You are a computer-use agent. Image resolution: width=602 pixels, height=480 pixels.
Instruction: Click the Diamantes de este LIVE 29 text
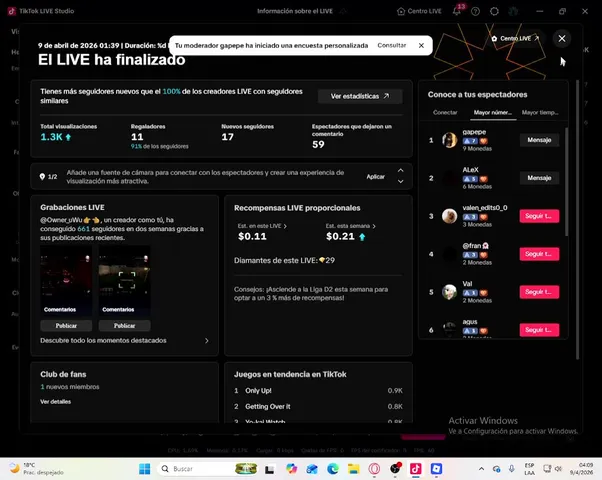tap(284, 260)
